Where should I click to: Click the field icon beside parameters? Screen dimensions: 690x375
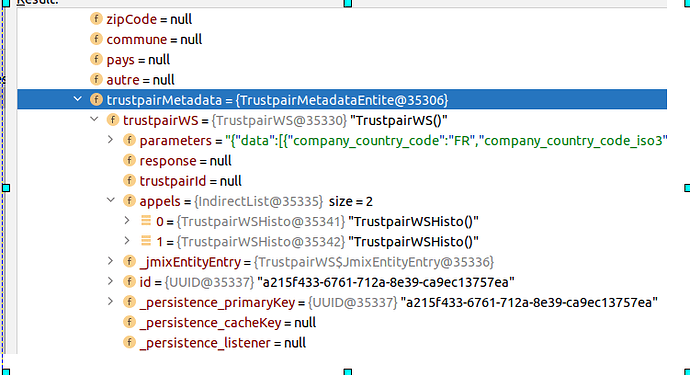[x=129, y=140]
